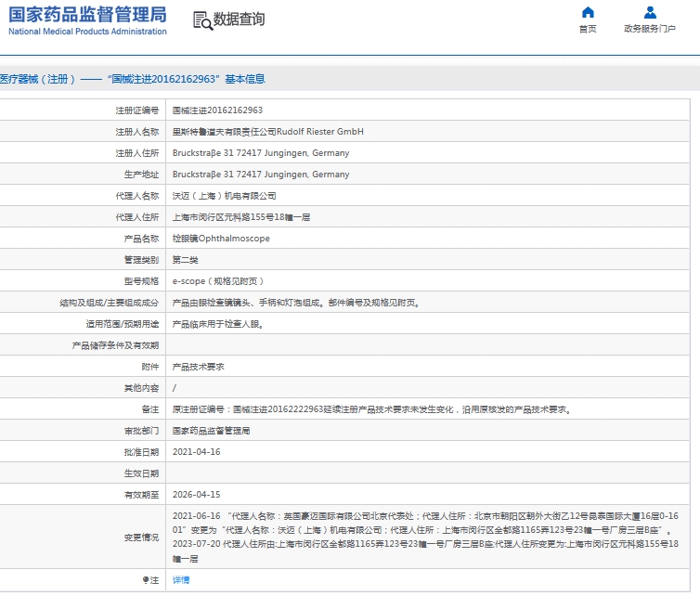Click the 国家药品监督管理局 approval department value
Viewport: 700px width, 596px height.
click(211, 431)
